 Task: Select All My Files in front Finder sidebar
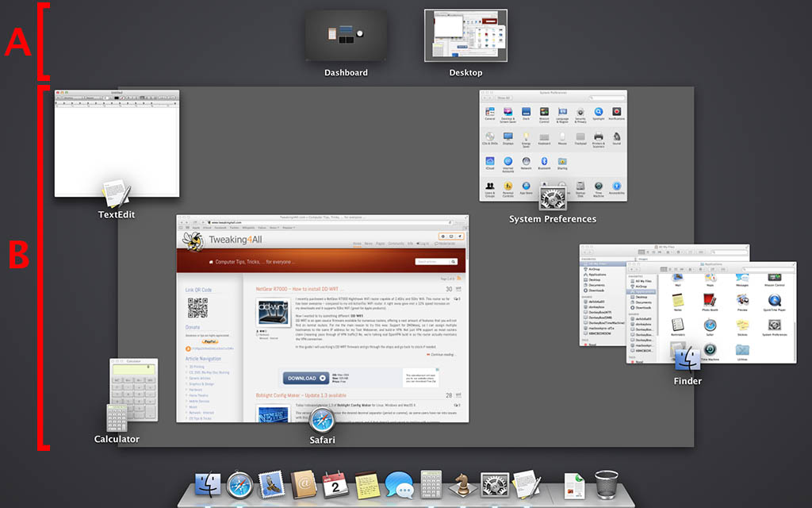pyautogui.click(x=642, y=281)
